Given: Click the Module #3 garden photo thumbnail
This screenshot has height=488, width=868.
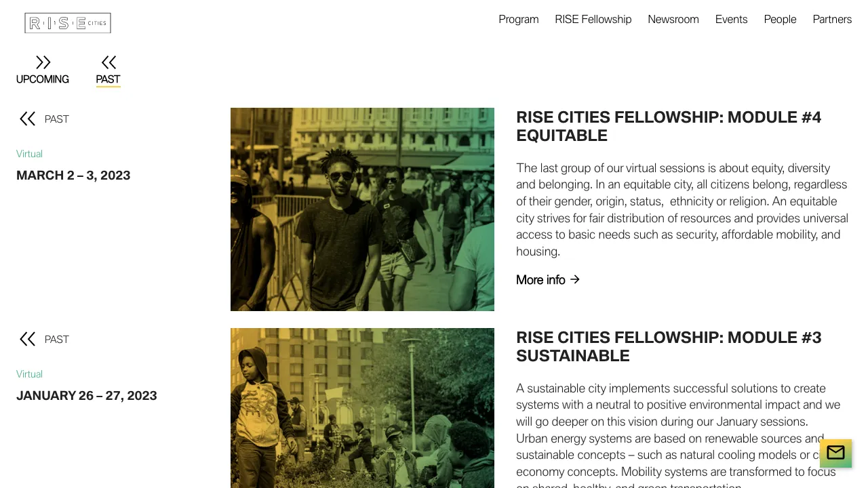Looking at the screenshot, I should click(362, 407).
